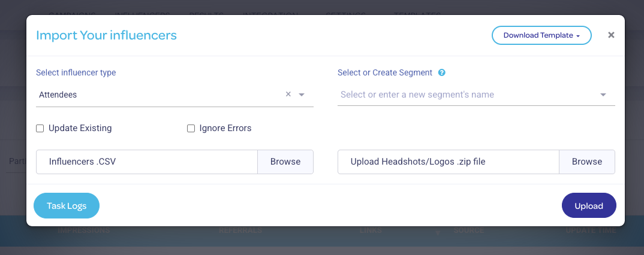
Task: Click the UPDATE TIME column header
Action: coord(590,230)
